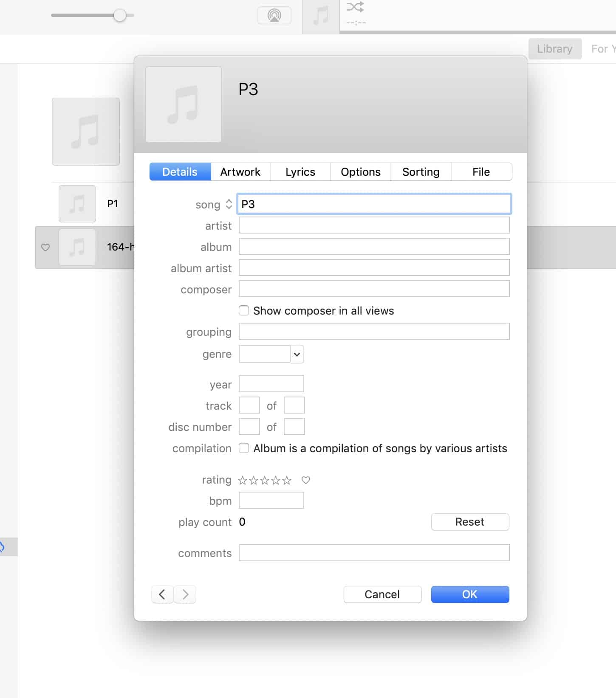Toggle the shuffle icon
Image resolution: width=616 pixels, height=698 pixels.
click(355, 7)
